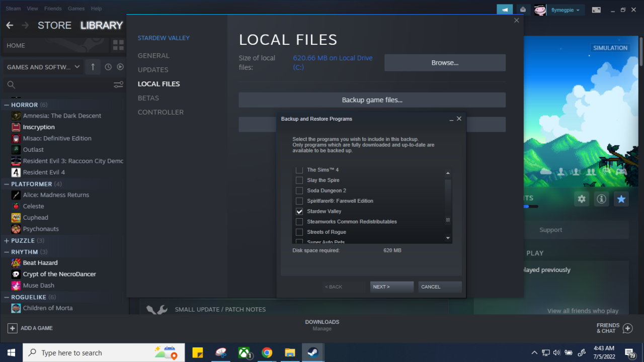The height and width of the screenshot is (362, 644).
Task: Check Steamworks Common Redistributables checkbox
Action: pyautogui.click(x=299, y=222)
